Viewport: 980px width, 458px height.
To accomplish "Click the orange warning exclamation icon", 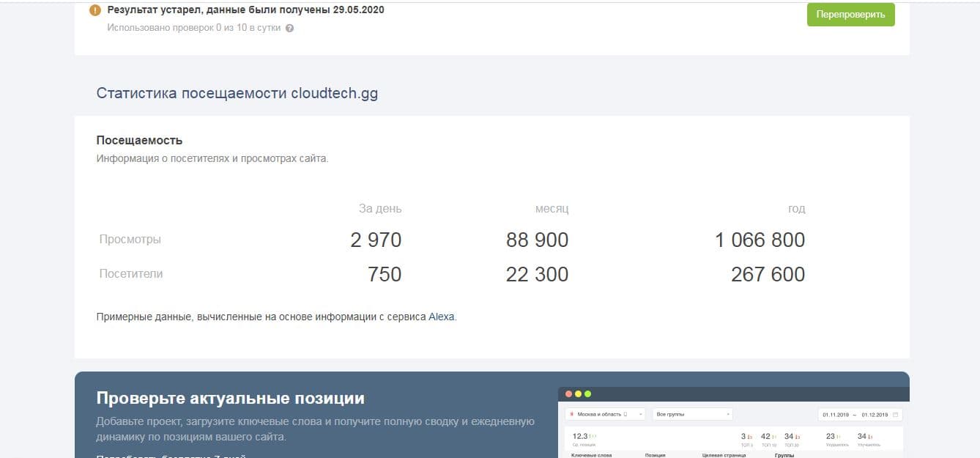I will click(x=94, y=11).
